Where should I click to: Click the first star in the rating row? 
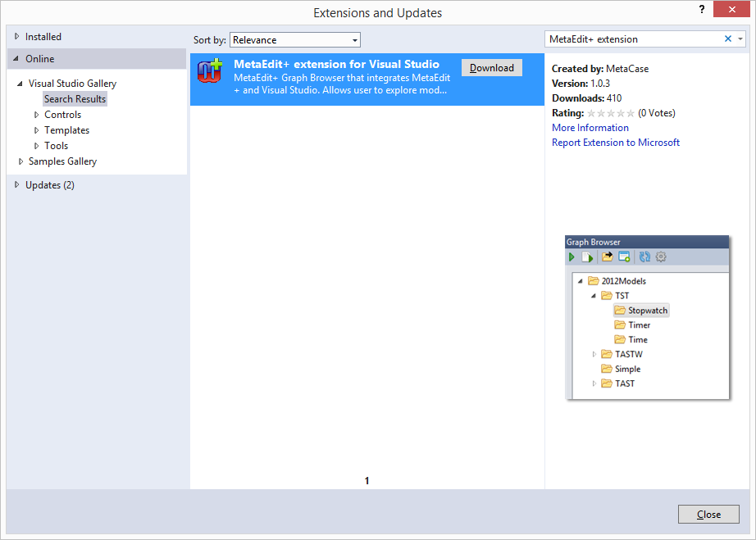point(593,112)
